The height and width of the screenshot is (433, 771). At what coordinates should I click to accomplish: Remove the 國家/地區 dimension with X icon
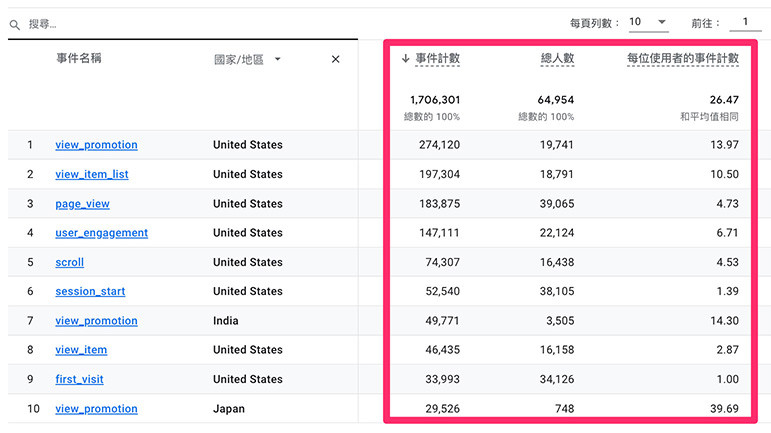pyautogui.click(x=335, y=59)
